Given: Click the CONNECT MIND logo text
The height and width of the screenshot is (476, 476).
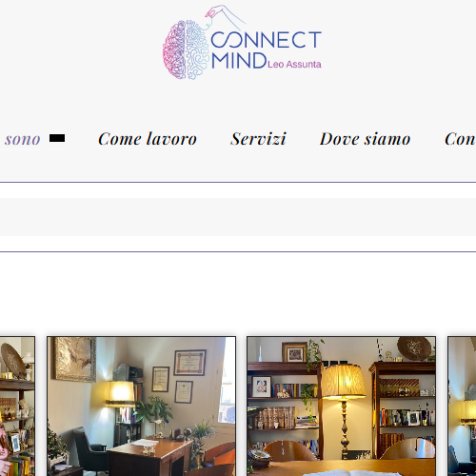Looking at the screenshot, I should click(x=266, y=50).
